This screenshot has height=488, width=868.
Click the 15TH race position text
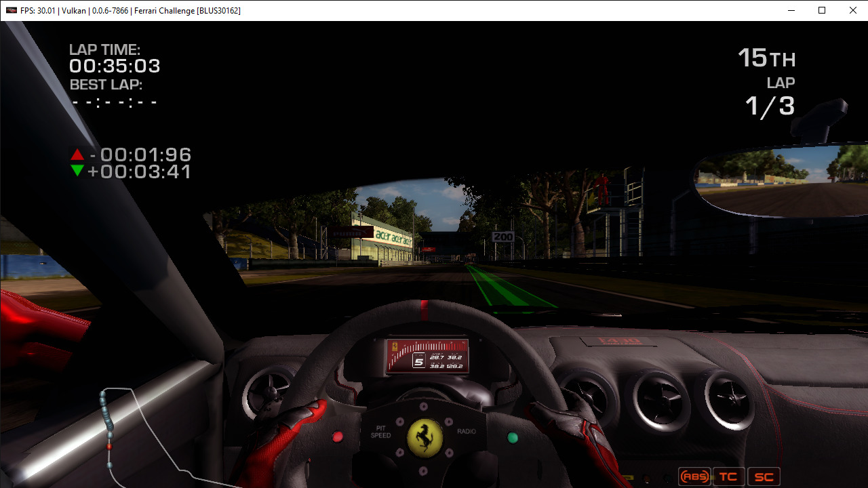click(767, 58)
